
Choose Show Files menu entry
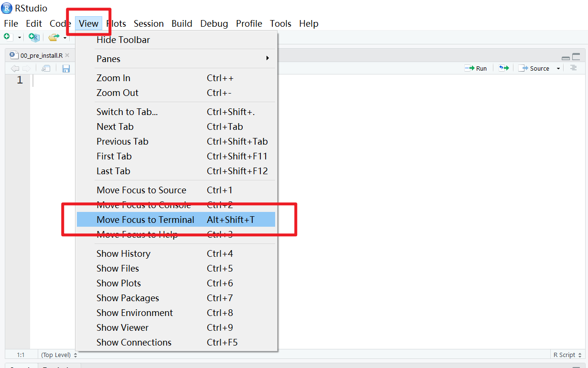pos(176,268)
